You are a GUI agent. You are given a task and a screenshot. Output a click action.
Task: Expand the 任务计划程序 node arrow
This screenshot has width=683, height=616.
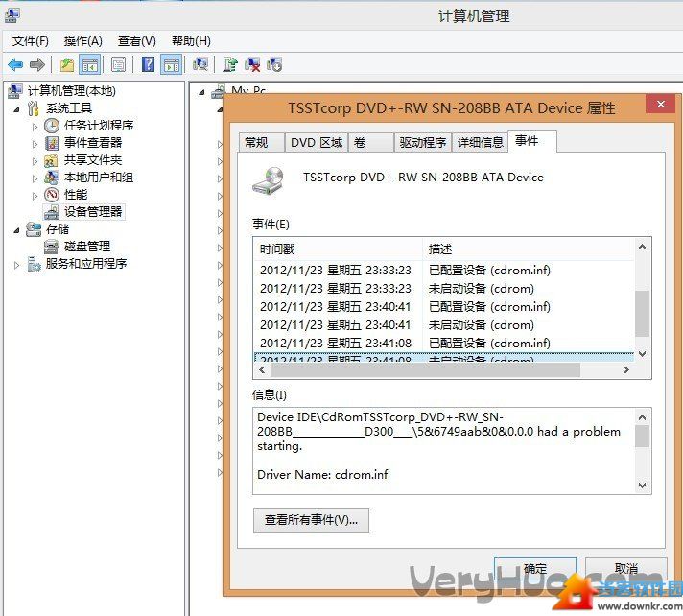(x=35, y=127)
